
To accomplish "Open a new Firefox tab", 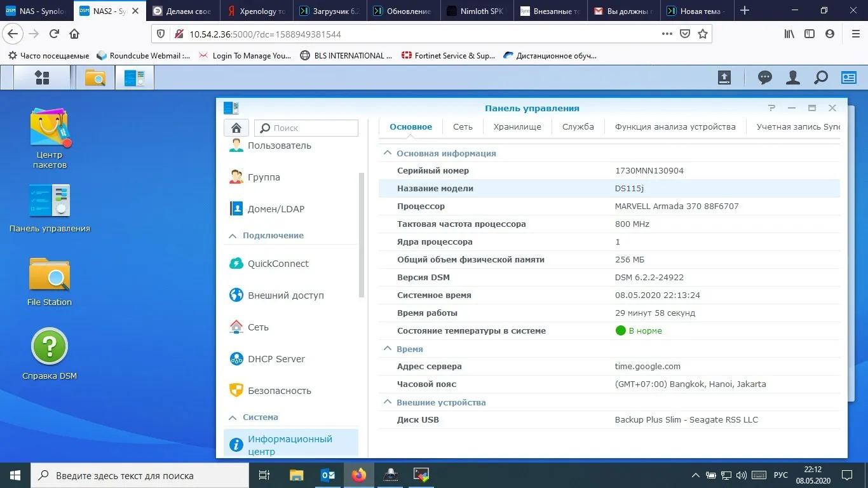I will pyautogui.click(x=745, y=10).
